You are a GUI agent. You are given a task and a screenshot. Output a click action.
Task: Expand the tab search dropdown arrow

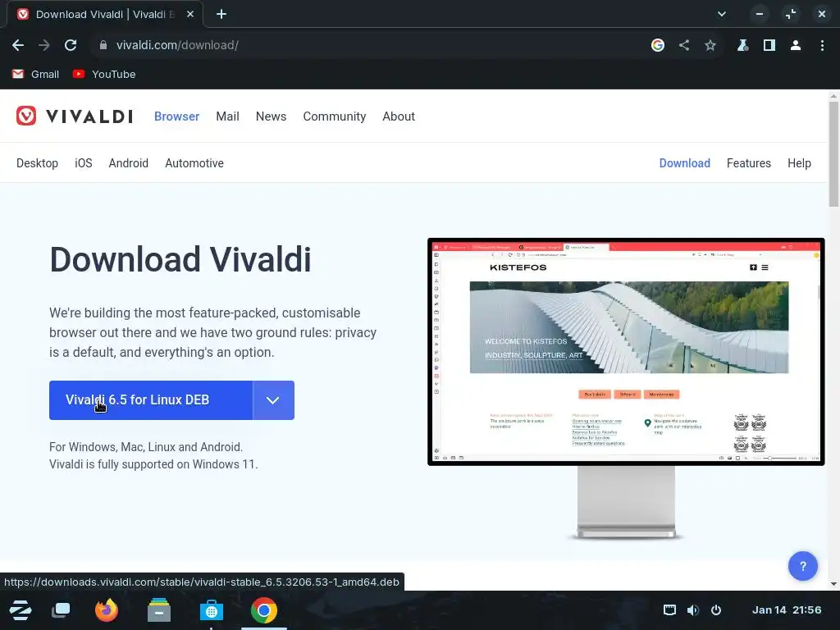(722, 15)
